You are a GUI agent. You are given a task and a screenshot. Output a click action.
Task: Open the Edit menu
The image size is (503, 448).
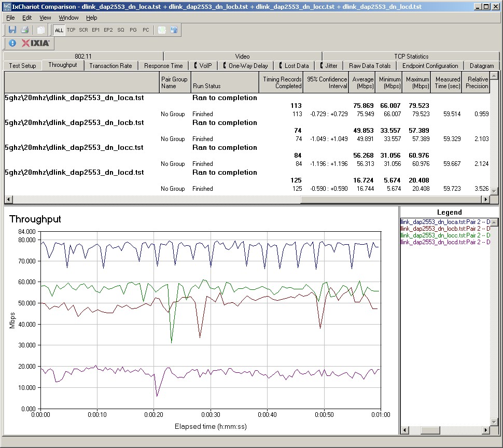point(27,18)
